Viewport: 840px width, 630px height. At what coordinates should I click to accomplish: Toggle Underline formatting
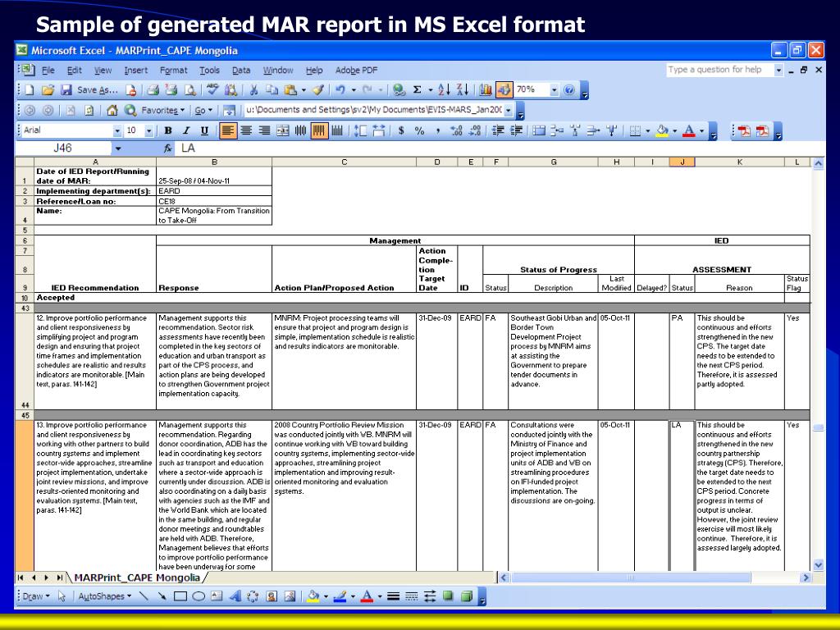click(x=204, y=130)
